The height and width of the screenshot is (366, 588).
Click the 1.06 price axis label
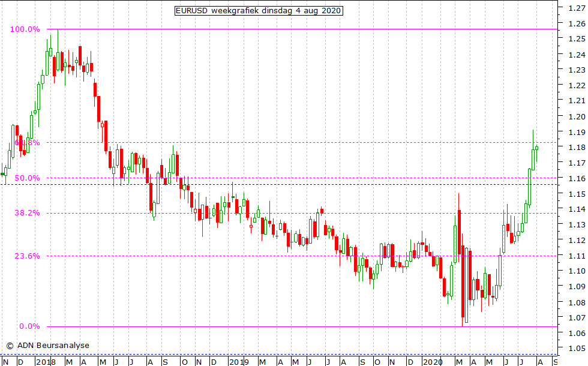[x=577, y=334]
